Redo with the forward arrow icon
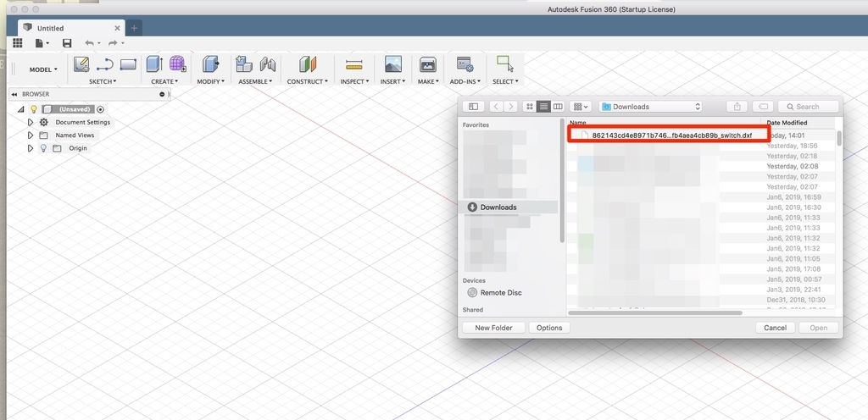 coord(113,43)
